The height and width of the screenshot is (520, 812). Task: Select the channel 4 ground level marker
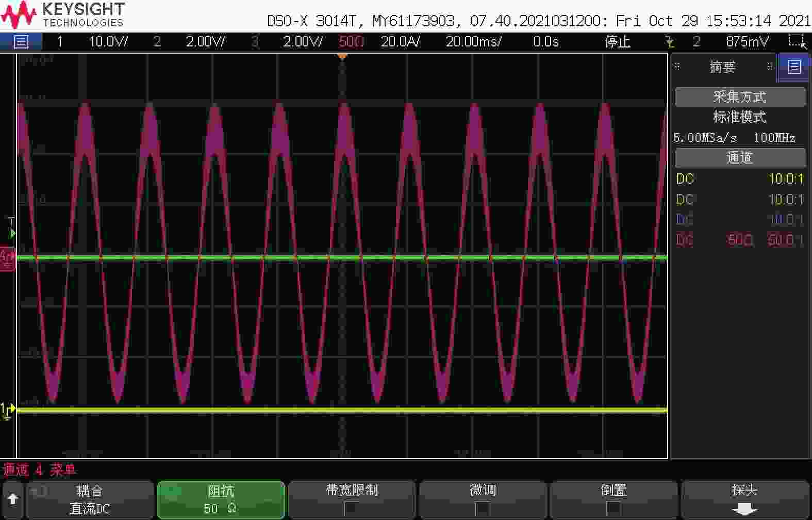[7, 258]
